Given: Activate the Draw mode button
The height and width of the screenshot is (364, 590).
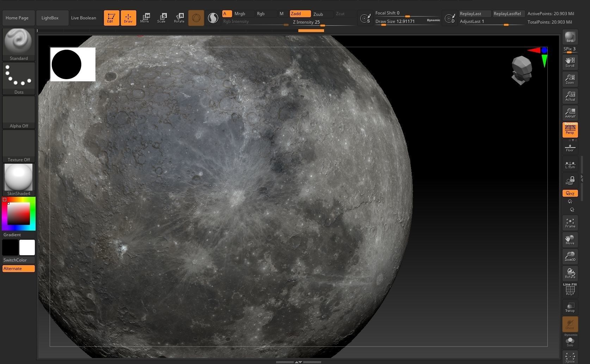Looking at the screenshot, I should 128,18.
